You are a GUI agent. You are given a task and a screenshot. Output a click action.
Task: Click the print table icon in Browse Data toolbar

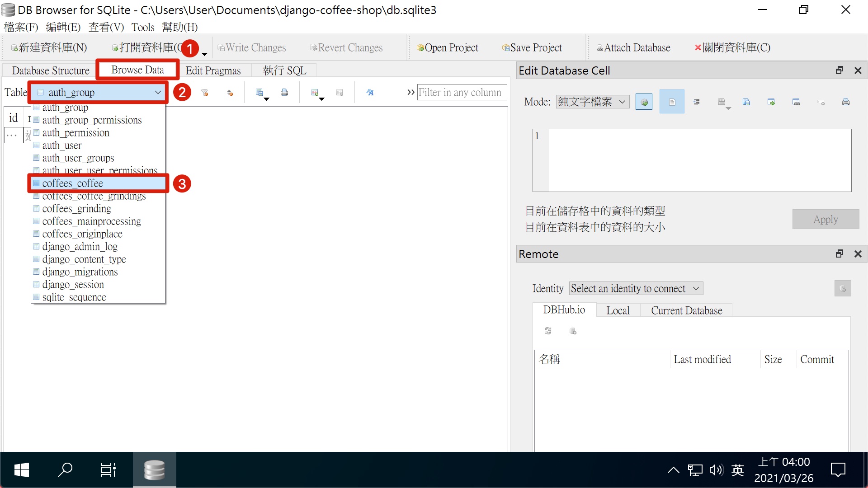(284, 93)
